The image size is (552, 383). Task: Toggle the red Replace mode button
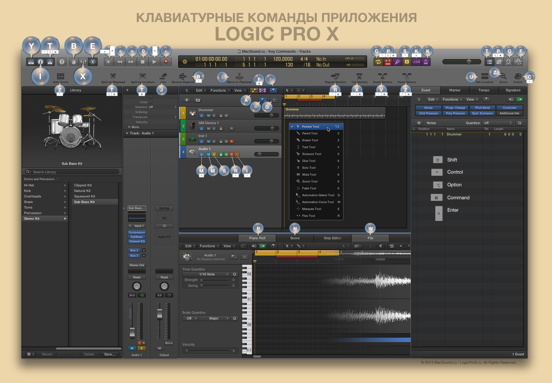388,62
